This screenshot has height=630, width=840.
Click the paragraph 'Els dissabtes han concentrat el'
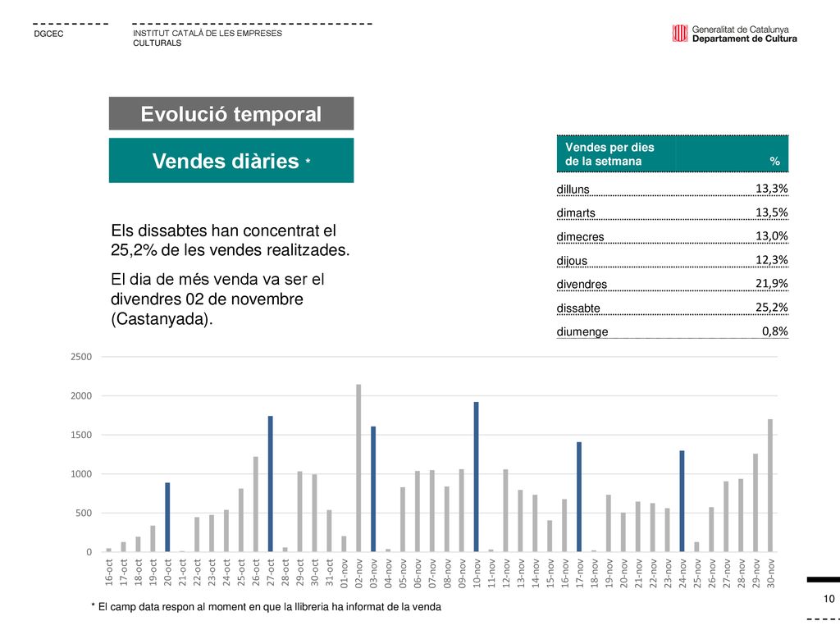(230, 240)
